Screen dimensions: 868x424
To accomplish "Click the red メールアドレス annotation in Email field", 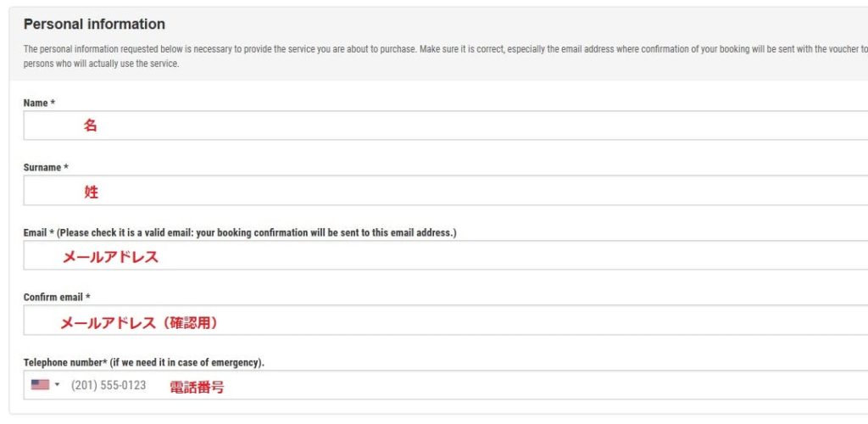I will coord(110,257).
